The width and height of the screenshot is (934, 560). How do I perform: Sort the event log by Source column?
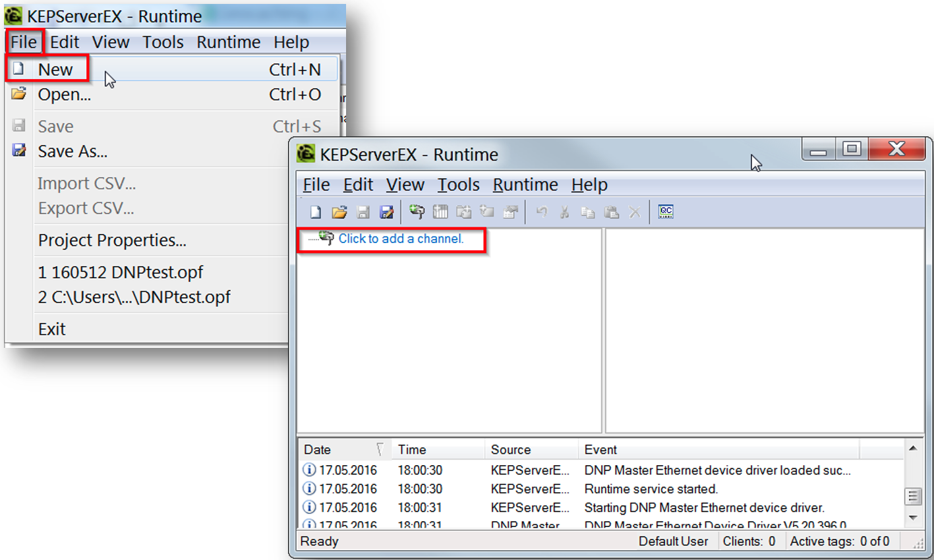point(532,449)
